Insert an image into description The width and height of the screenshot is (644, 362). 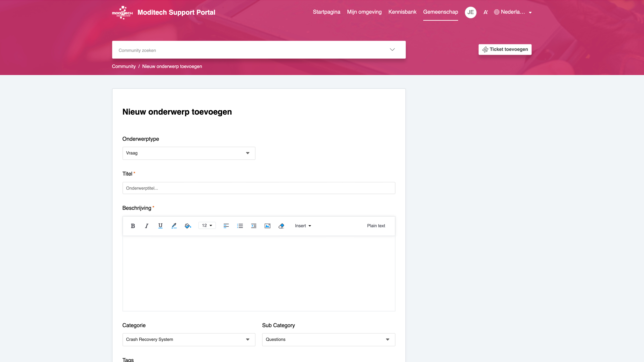click(x=267, y=226)
